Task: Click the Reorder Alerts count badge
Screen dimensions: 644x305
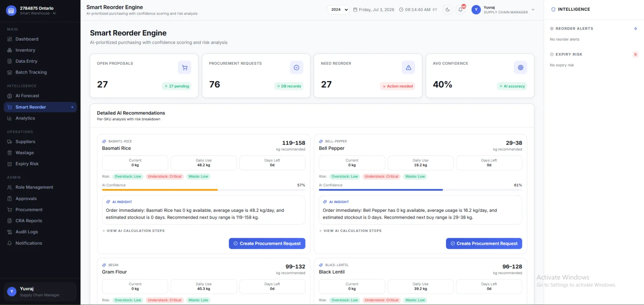Action: click(636, 29)
